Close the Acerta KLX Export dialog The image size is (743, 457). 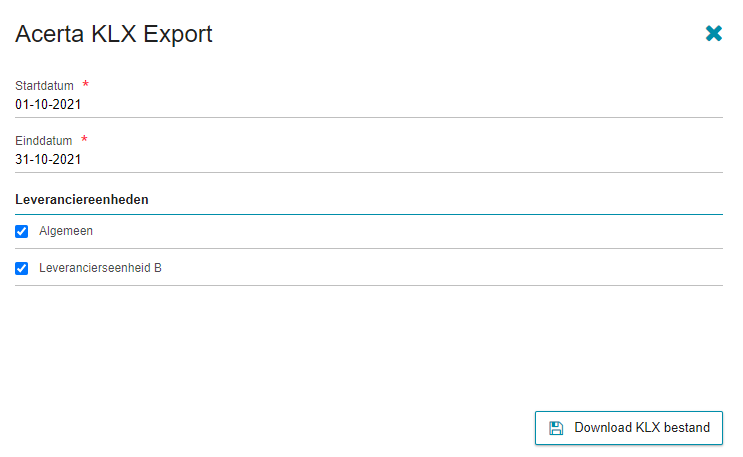[714, 34]
